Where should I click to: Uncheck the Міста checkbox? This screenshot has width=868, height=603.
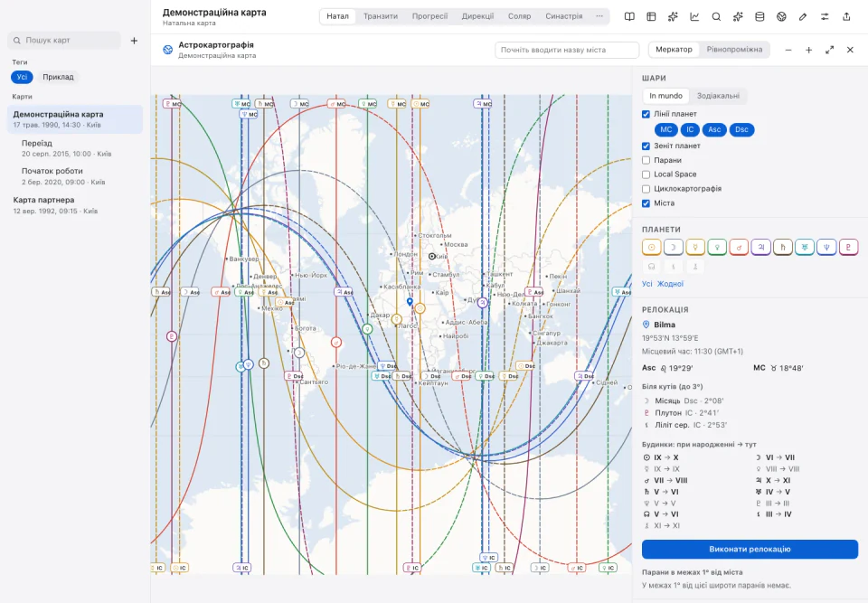[x=646, y=203]
